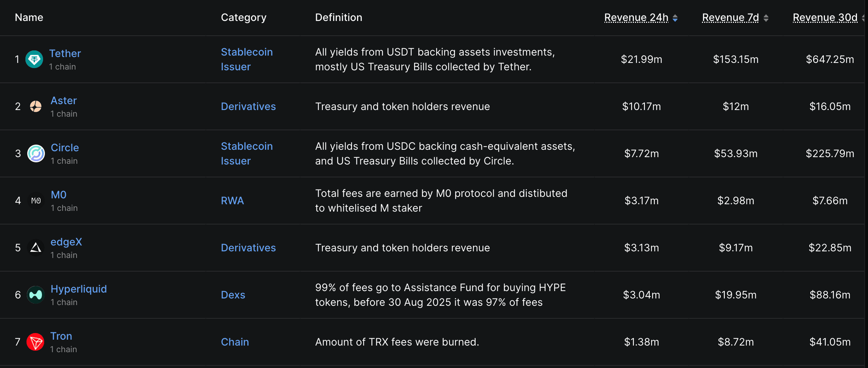Click the edgeX logo icon
This screenshot has width=868, height=368.
[36, 248]
